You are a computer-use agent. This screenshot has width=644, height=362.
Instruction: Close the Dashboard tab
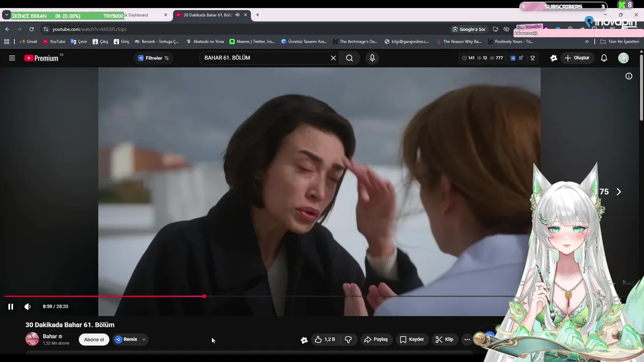pos(166,15)
